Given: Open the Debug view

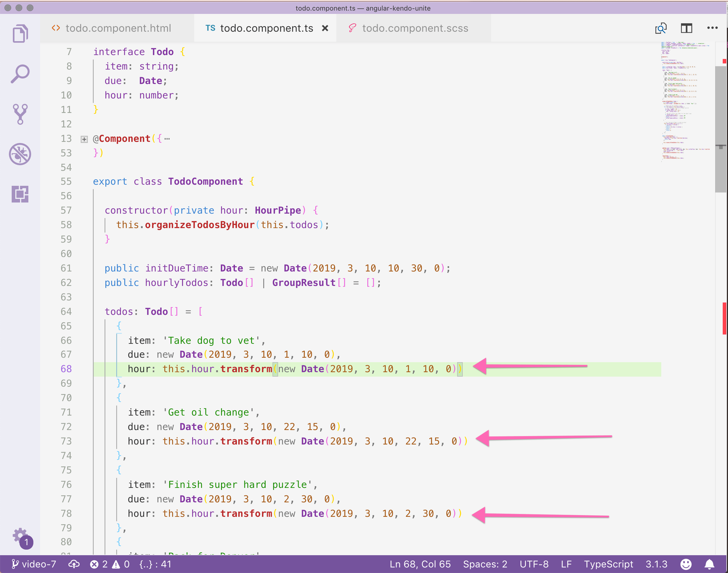Looking at the screenshot, I should 20,154.
